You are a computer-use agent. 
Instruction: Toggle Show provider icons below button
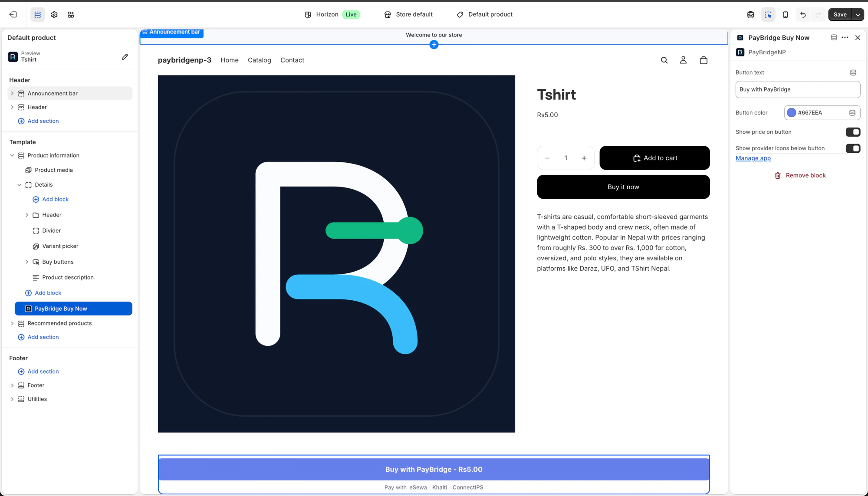coord(853,148)
